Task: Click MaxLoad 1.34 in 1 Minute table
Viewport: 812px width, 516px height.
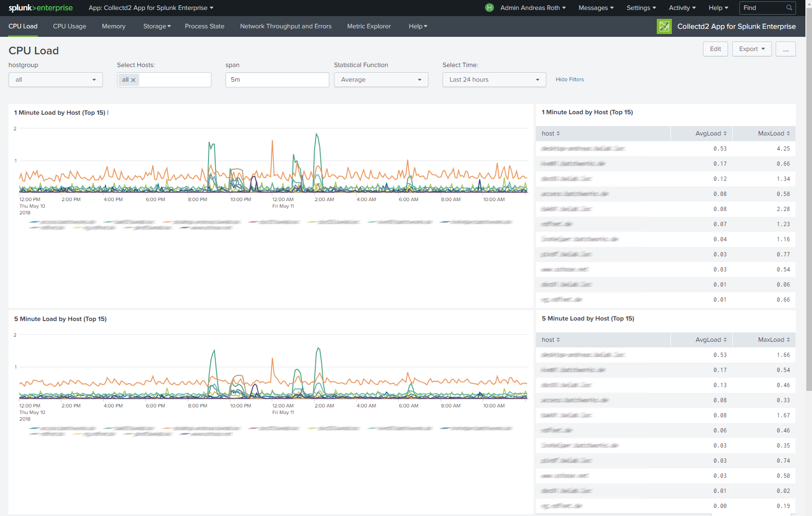Action: (x=783, y=179)
